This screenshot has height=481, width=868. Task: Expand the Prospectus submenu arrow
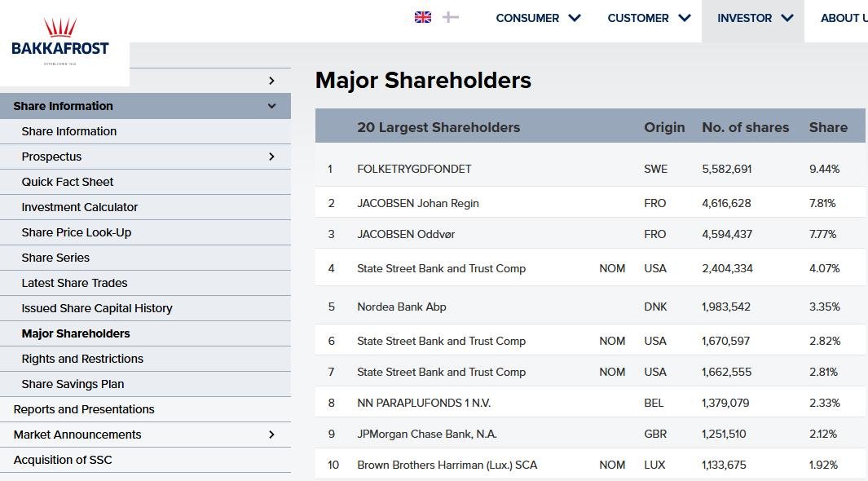point(272,157)
